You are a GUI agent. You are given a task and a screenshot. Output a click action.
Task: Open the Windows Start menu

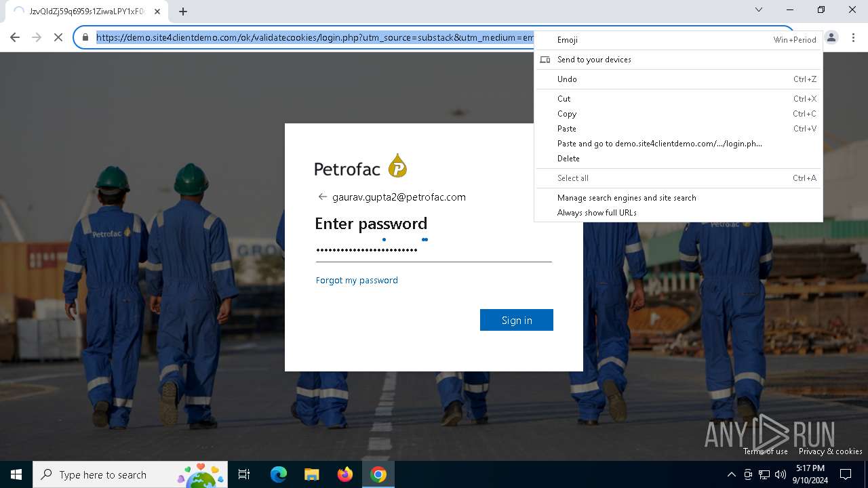point(16,474)
